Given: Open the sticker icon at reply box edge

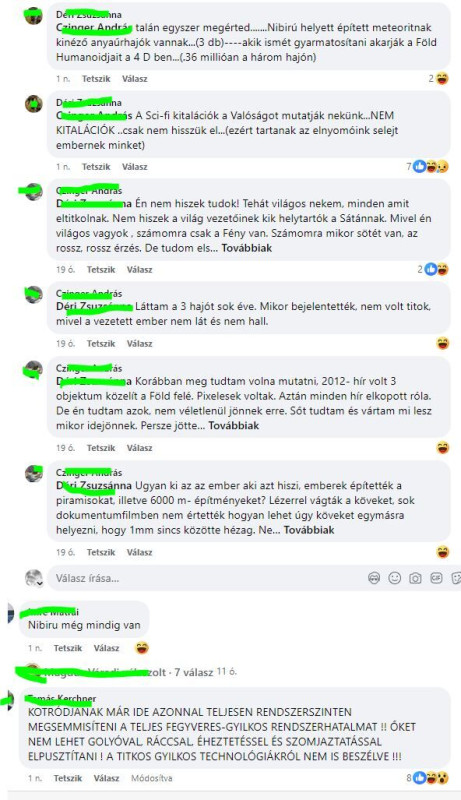Looking at the screenshot, I should (456, 578).
